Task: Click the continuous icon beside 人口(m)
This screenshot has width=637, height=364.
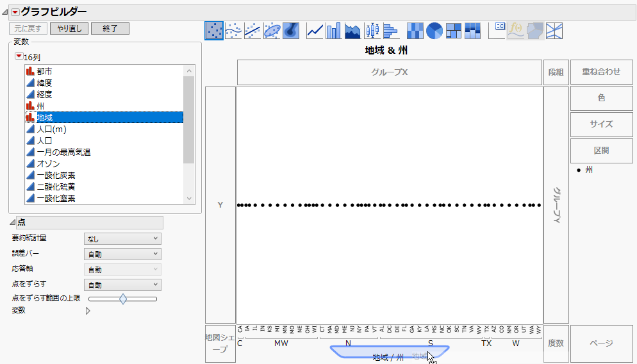Action: pyautogui.click(x=30, y=129)
